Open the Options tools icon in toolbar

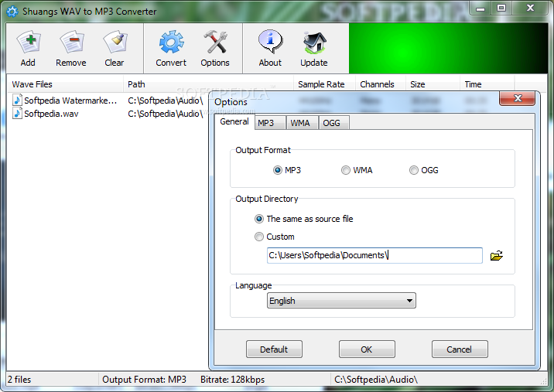tap(215, 43)
